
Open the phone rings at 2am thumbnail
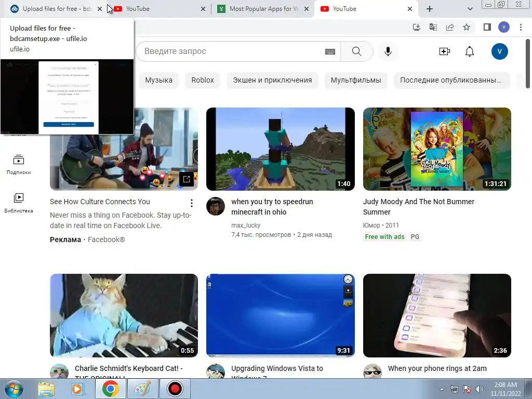(437, 315)
